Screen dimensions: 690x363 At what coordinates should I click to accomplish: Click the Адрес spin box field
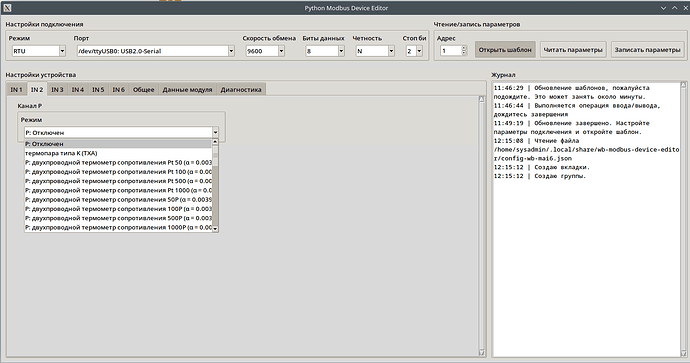tap(451, 51)
